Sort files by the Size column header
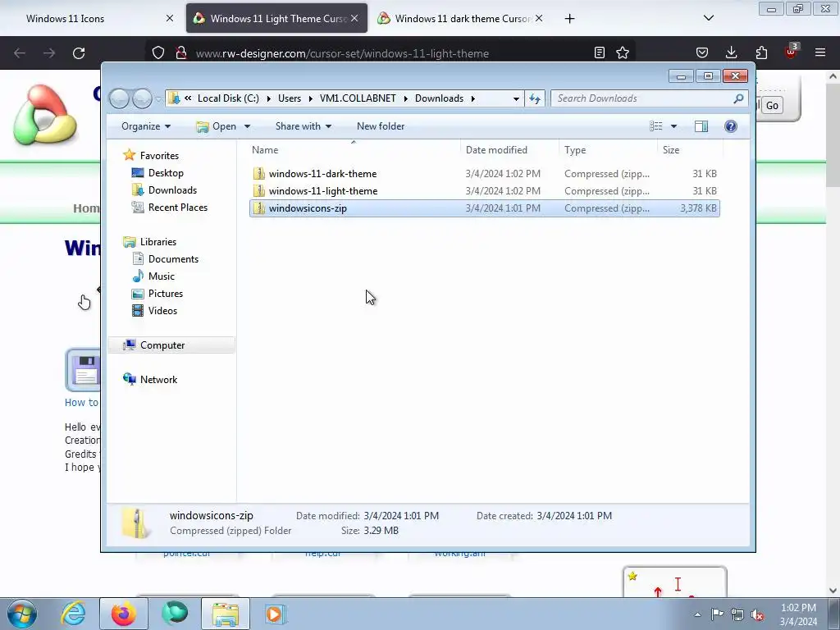 click(690, 150)
